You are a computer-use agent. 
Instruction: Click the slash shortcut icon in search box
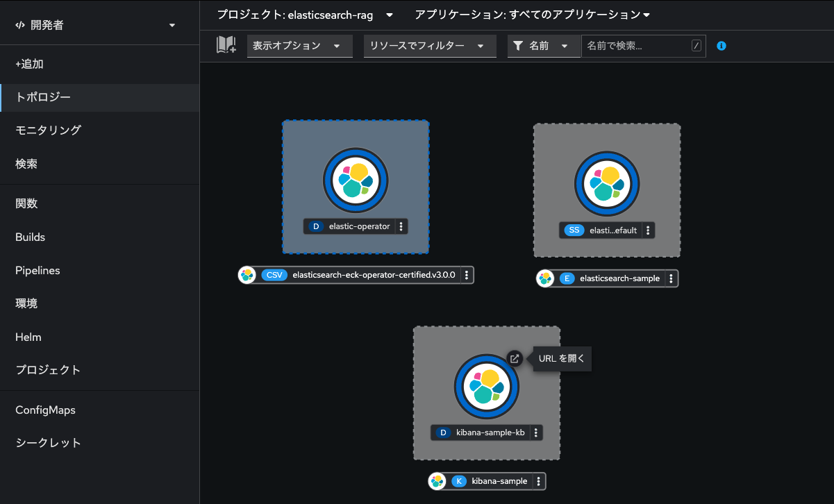(x=697, y=46)
